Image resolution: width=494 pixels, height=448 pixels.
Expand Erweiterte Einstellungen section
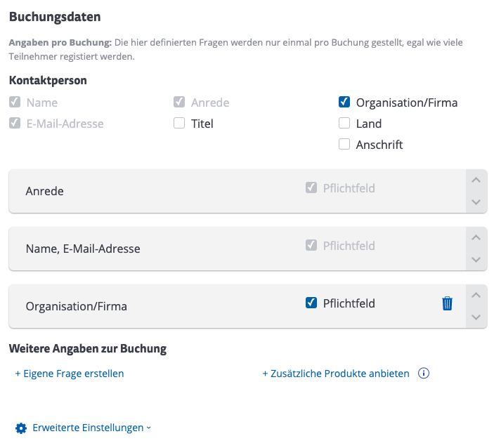pyautogui.click(x=91, y=428)
